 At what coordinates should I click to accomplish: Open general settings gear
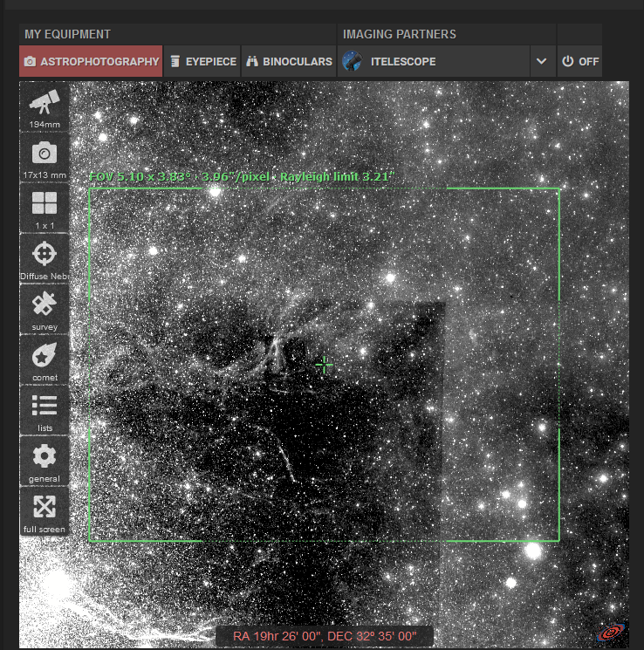45,462
